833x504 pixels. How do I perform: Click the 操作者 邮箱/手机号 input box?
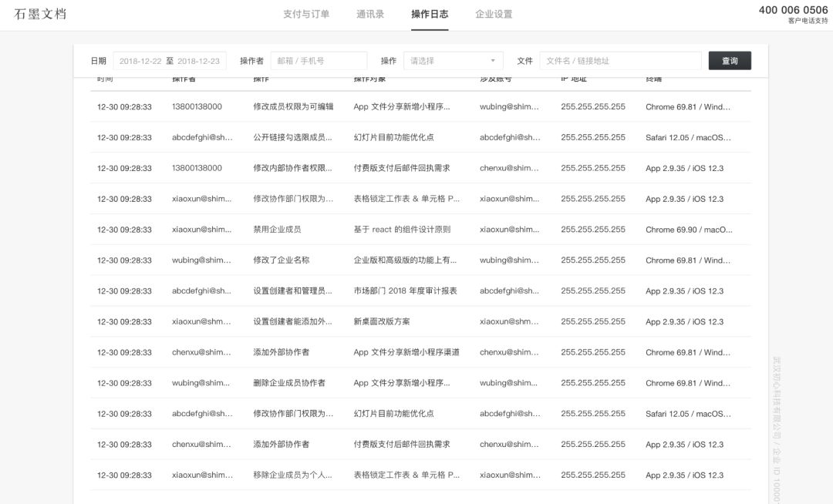(x=320, y=60)
